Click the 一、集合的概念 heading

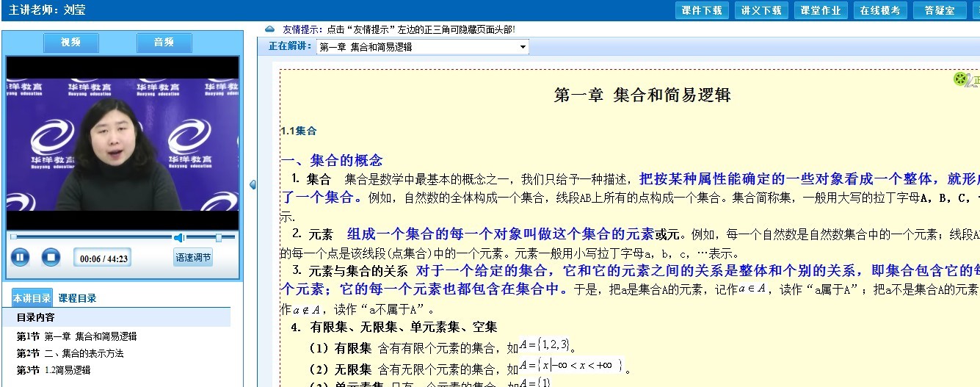(331, 160)
